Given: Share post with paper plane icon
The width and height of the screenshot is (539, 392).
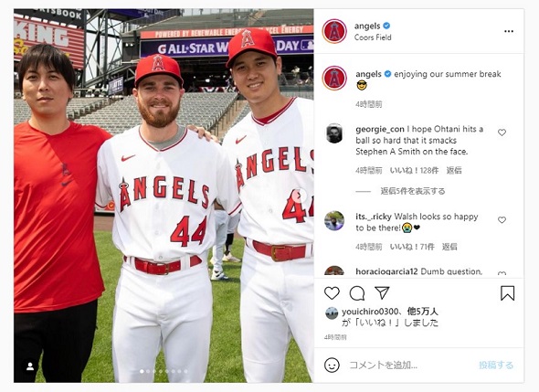Looking at the screenshot, I should coord(382,293).
